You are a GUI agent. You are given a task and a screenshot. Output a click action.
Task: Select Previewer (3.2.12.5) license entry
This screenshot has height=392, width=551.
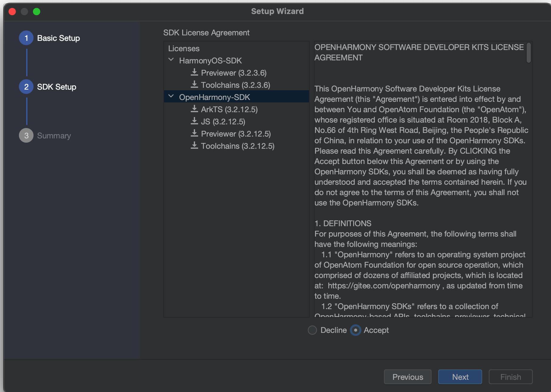(x=236, y=134)
